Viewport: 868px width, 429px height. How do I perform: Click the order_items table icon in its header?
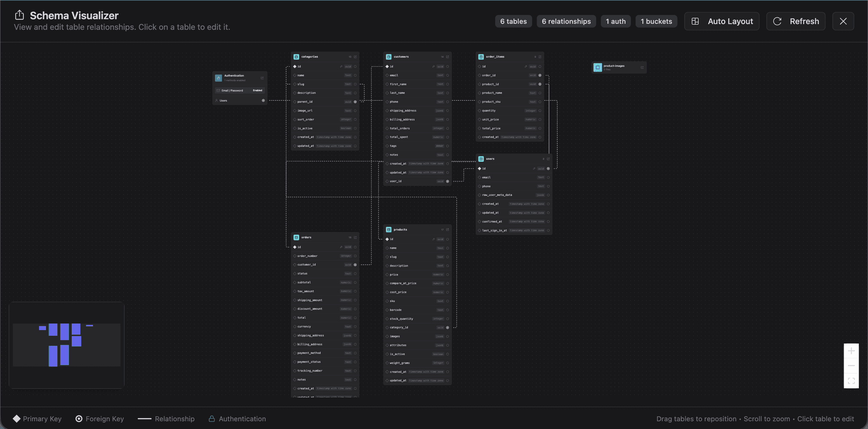pos(481,56)
